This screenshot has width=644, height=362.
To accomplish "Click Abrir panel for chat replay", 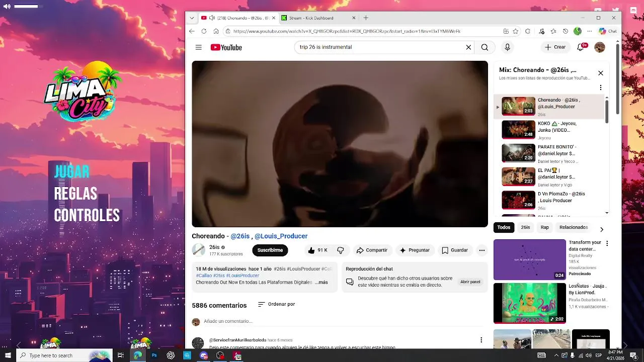I will pyautogui.click(x=470, y=282).
